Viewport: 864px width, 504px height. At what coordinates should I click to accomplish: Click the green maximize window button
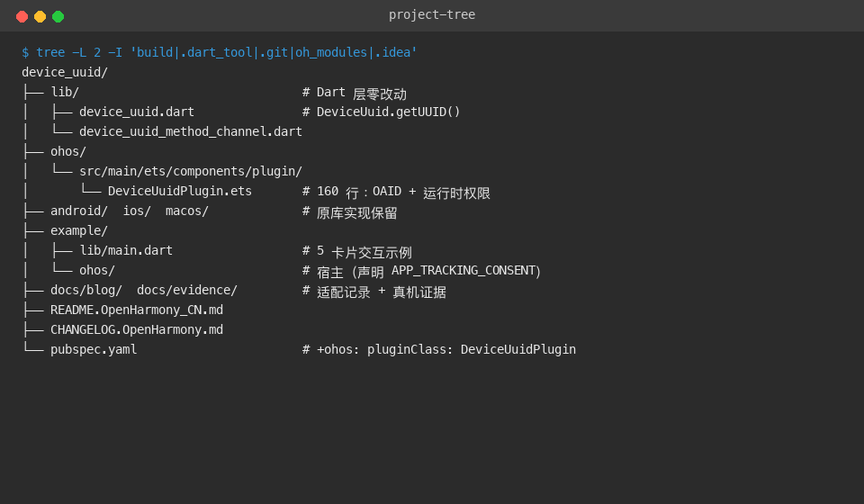58,16
